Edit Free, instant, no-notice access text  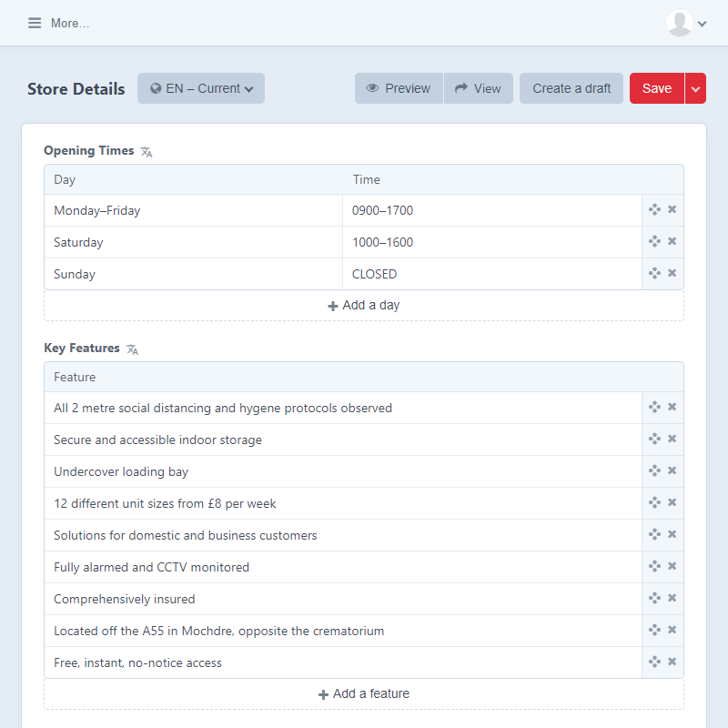point(343,662)
